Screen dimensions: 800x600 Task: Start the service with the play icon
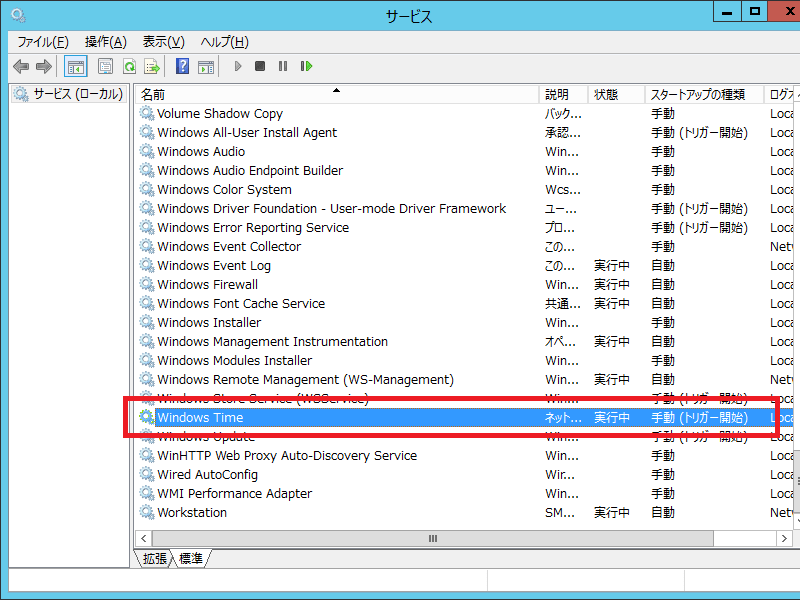238,66
